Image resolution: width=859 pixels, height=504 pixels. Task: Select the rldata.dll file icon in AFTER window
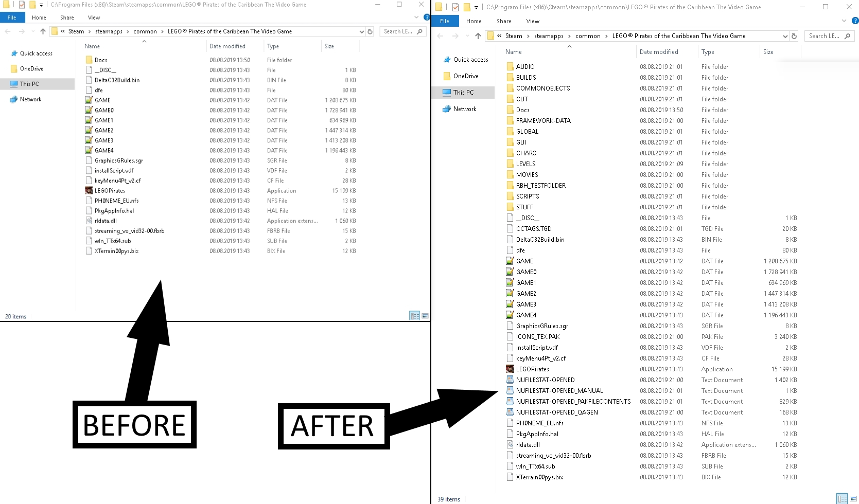510,444
